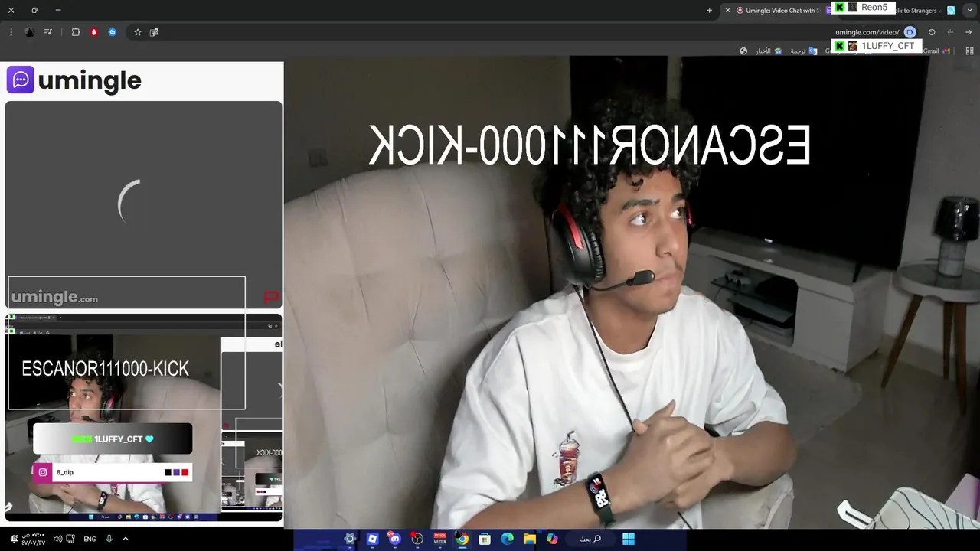Show hidden system tray icons
980x551 pixels.
click(x=126, y=539)
